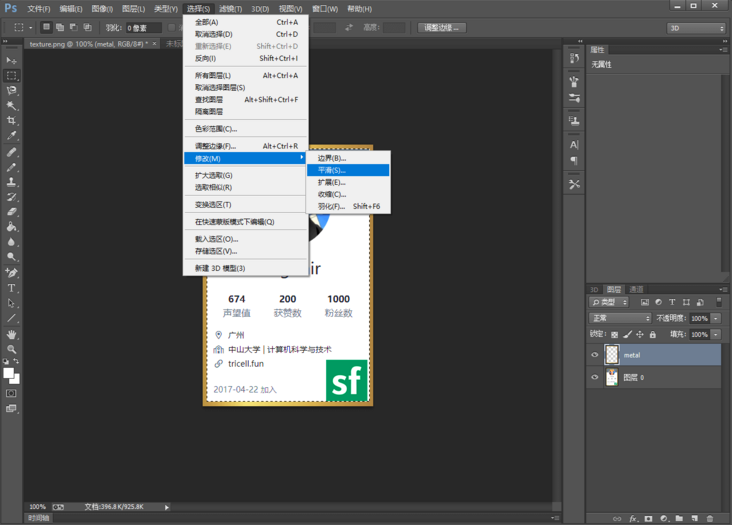Open the blend mode 正常 dropdown
Image resolution: width=732 pixels, height=525 pixels.
point(620,318)
